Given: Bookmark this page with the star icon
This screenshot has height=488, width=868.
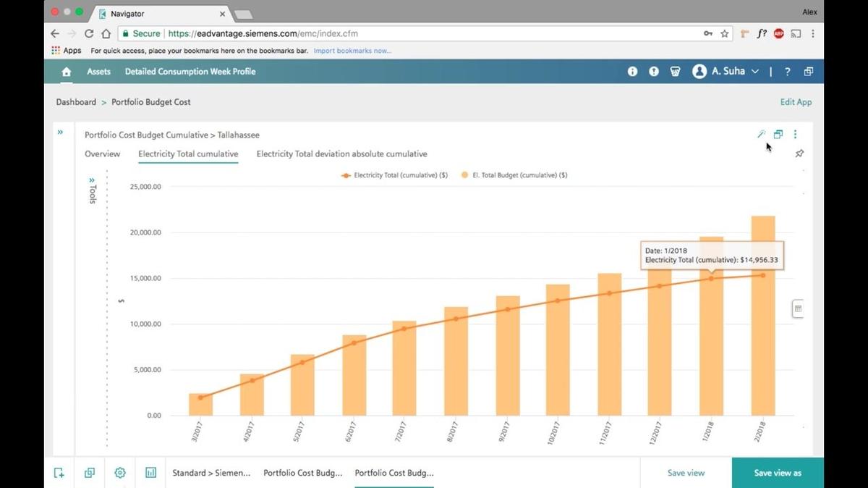Looking at the screenshot, I should coord(725,33).
